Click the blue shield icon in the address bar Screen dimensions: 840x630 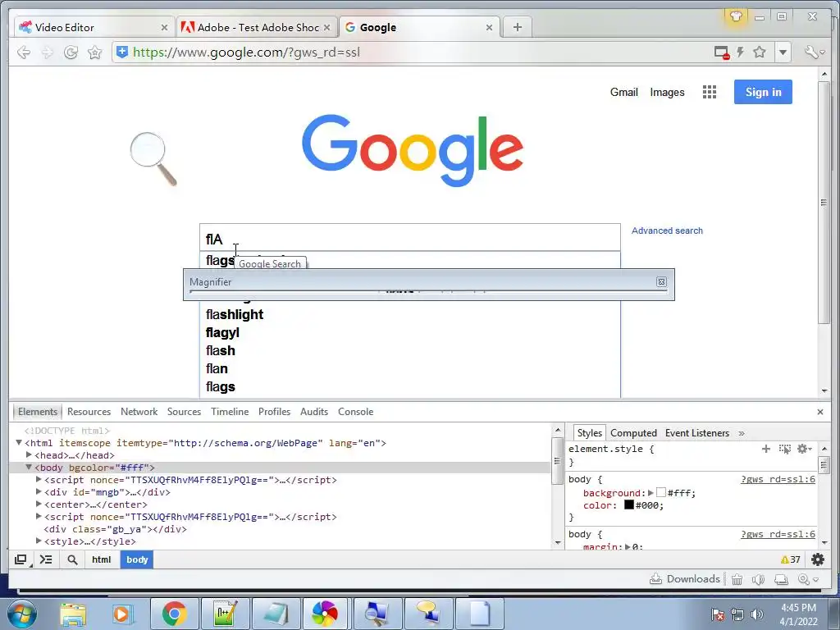pyautogui.click(x=122, y=52)
